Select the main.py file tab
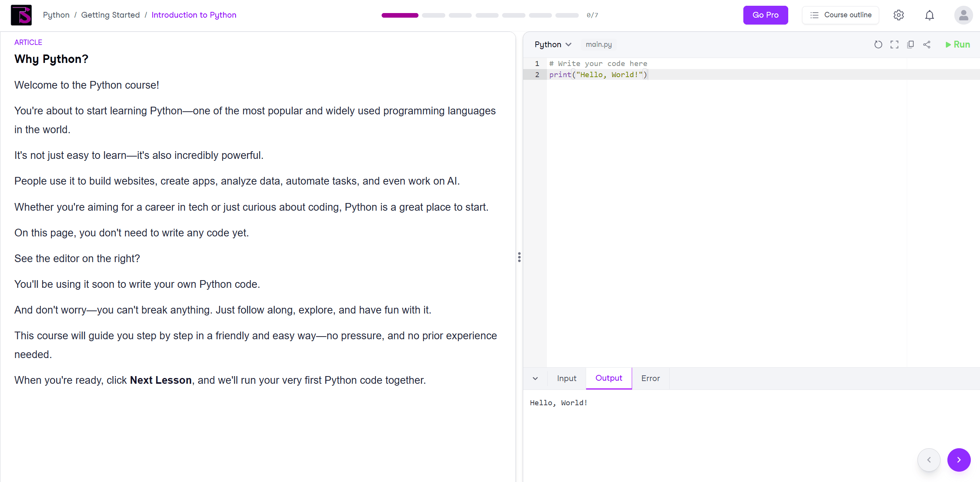The image size is (980, 482). 598,44
